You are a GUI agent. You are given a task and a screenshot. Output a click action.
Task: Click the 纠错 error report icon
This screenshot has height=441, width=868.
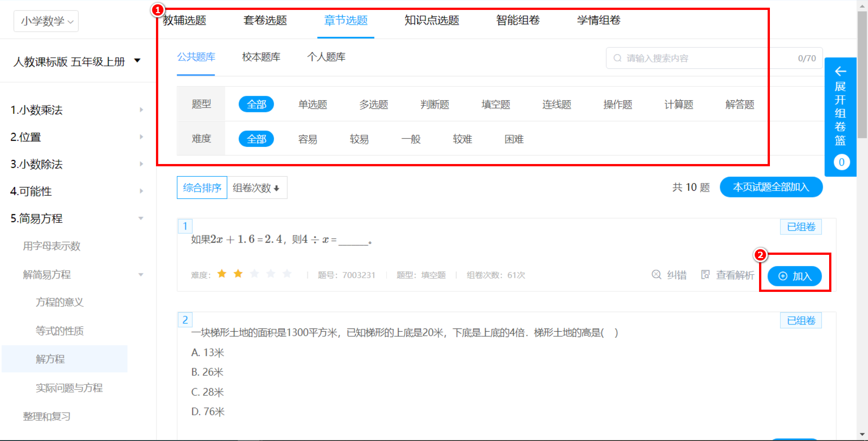click(656, 275)
